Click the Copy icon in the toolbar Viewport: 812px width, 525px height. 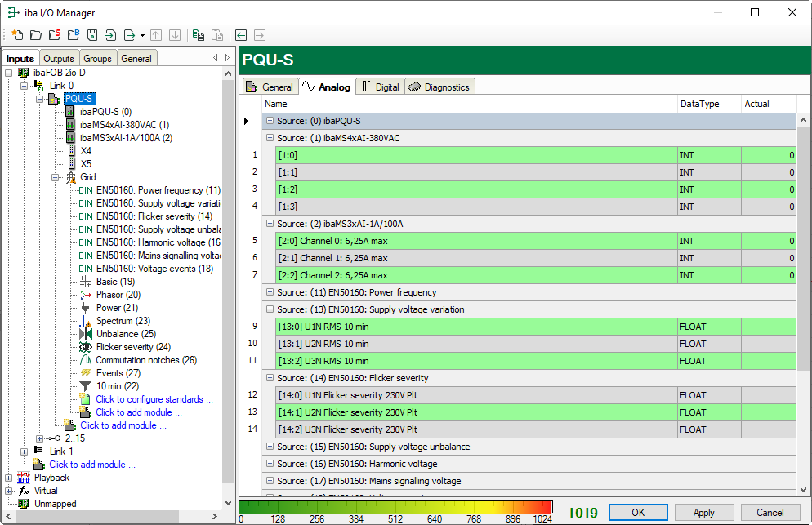point(199,35)
